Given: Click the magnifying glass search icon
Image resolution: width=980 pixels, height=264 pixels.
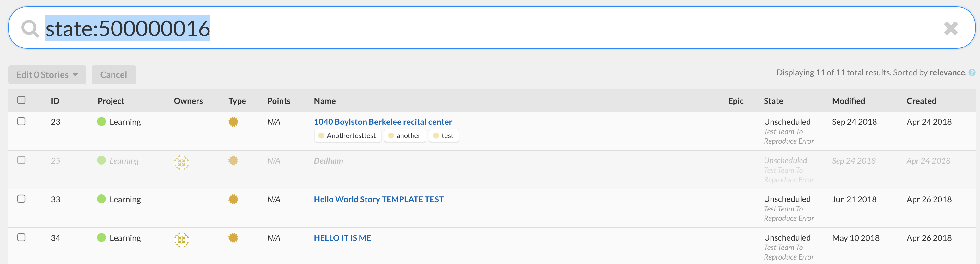Looking at the screenshot, I should click(30, 28).
